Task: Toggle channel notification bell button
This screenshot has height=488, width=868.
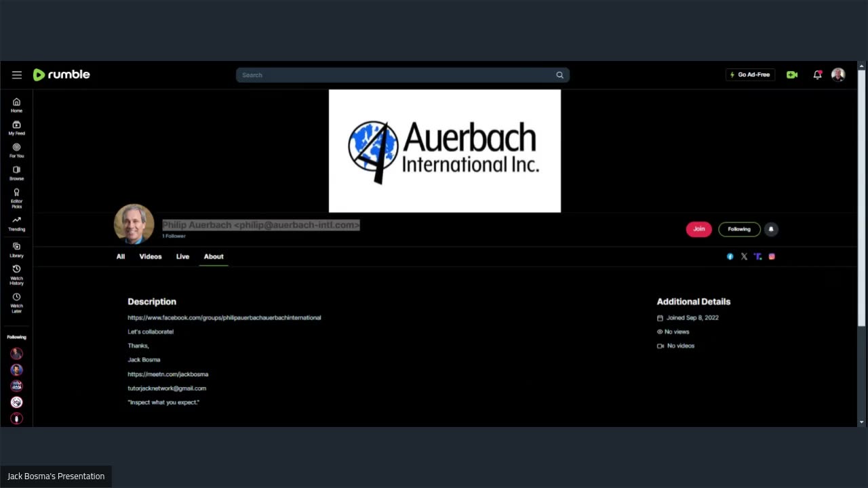Action: 771,229
